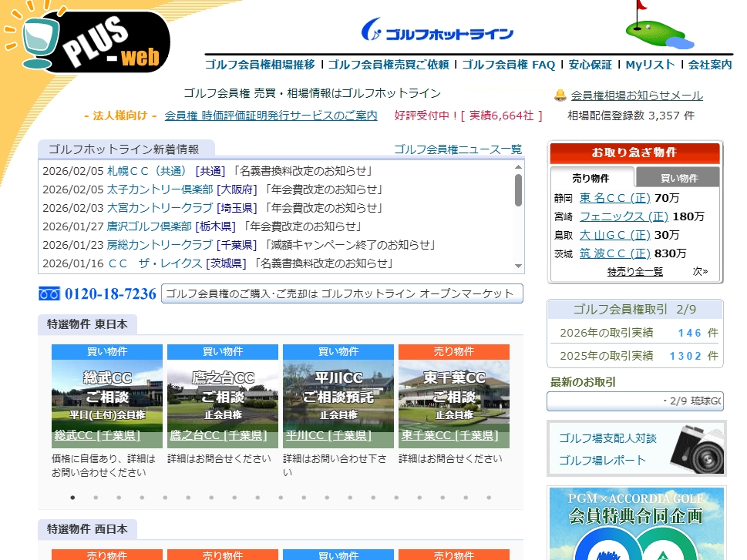Select the first carousel pagination dot
The height and width of the screenshot is (560, 747).
click(x=73, y=498)
